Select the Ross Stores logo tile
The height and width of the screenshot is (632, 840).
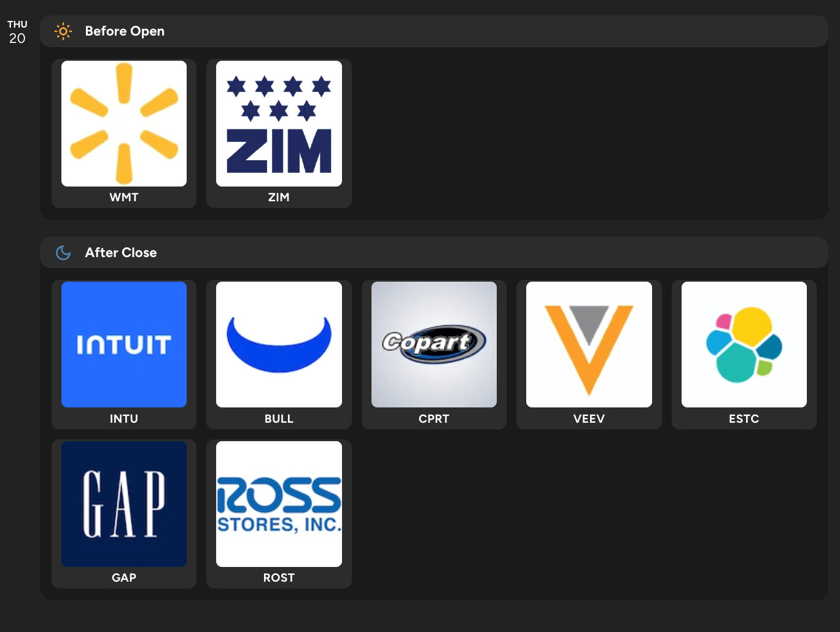coord(279,504)
